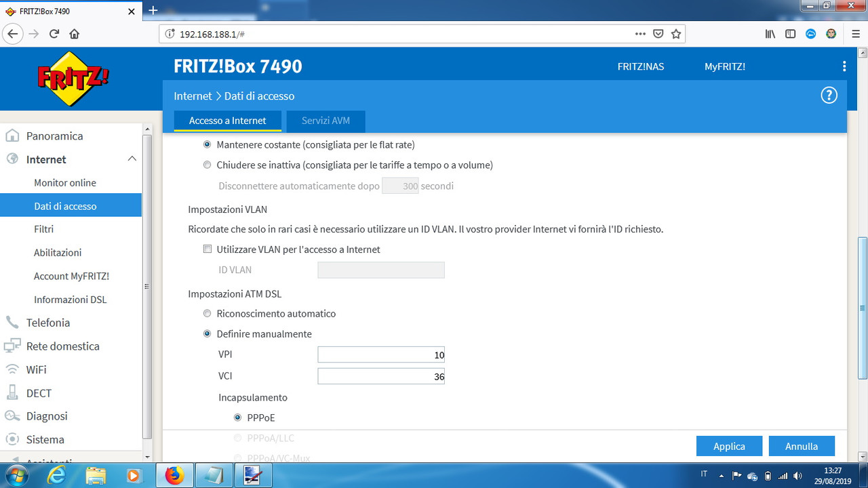Click the Firefox forward arrow button
Image resolution: width=868 pixels, height=488 pixels.
tap(34, 34)
